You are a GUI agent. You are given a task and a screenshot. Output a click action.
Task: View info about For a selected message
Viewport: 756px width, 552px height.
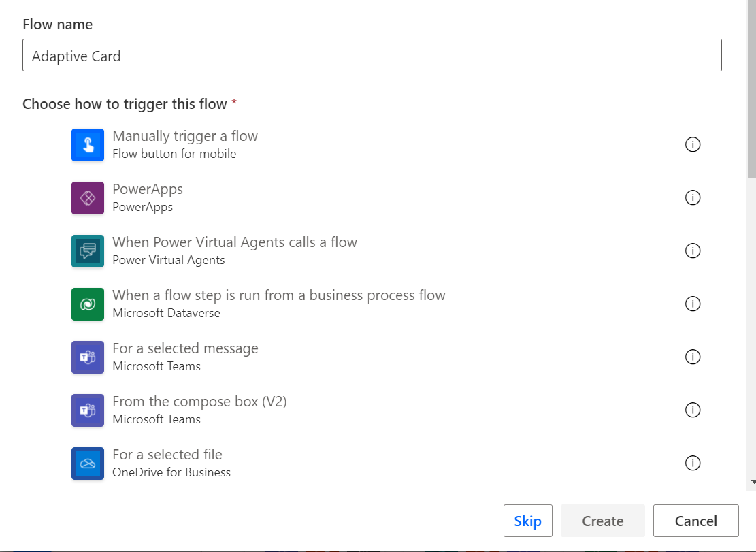693,357
